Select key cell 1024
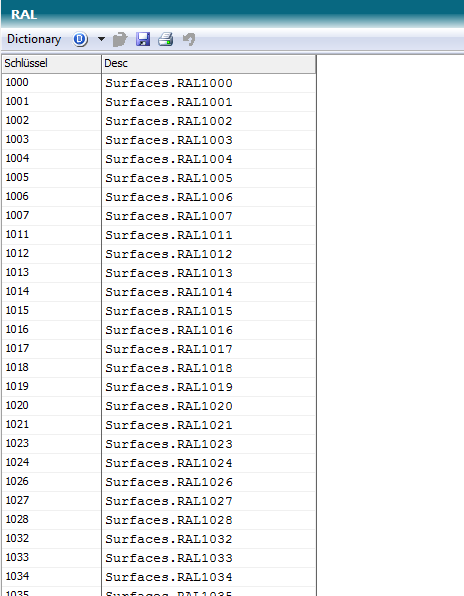464x596 pixels. [51, 463]
